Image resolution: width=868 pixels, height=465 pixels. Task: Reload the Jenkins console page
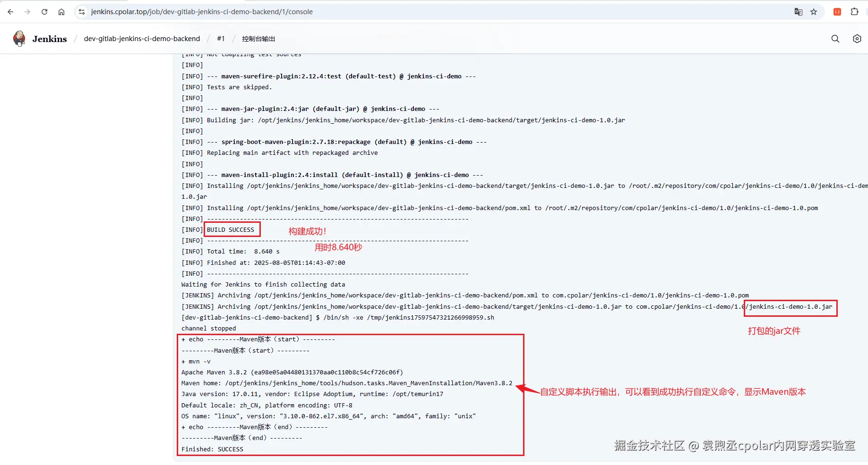tap(44, 12)
